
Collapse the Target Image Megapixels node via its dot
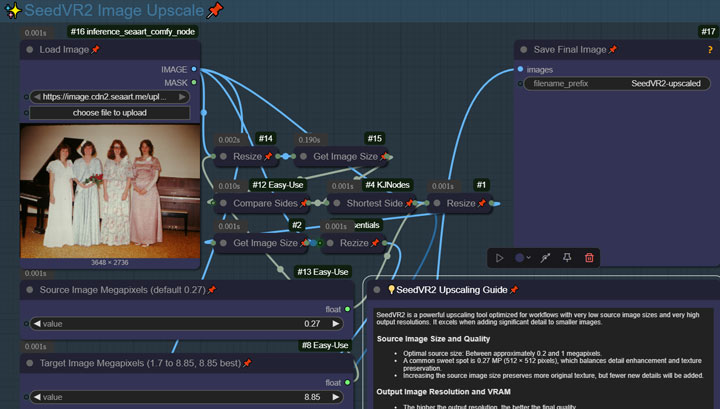(30, 363)
